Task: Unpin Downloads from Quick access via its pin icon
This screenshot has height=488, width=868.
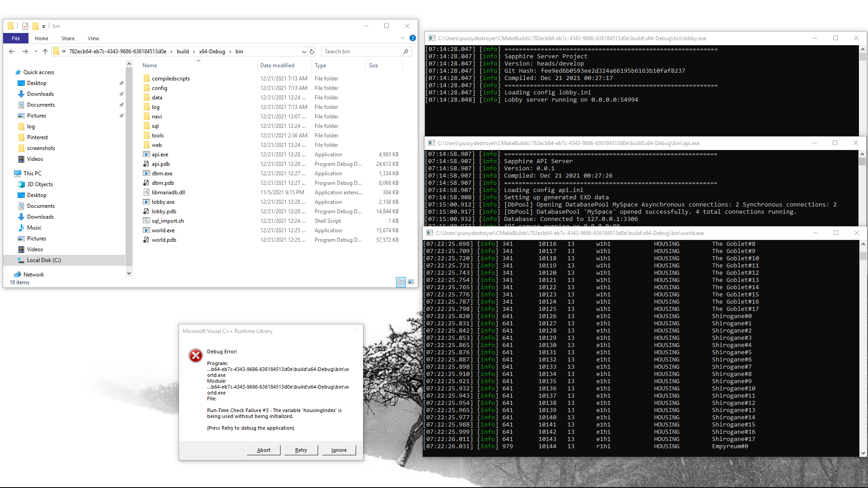Action: point(121,94)
